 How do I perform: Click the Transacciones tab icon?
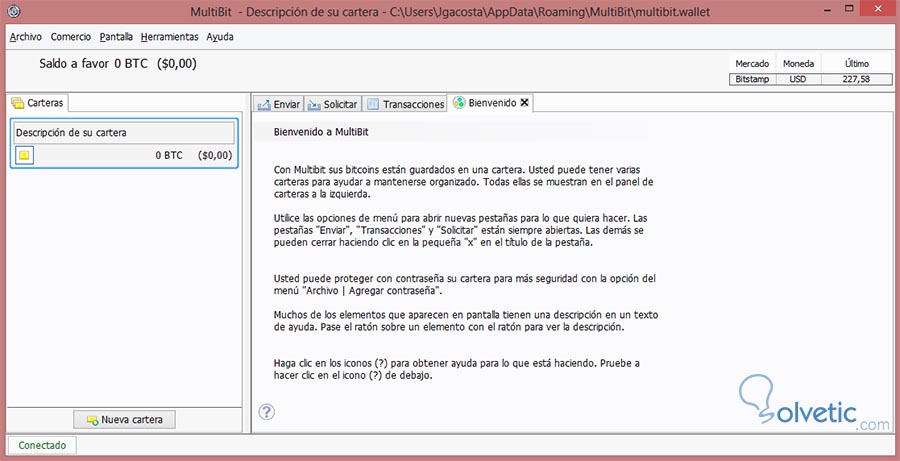tap(373, 104)
